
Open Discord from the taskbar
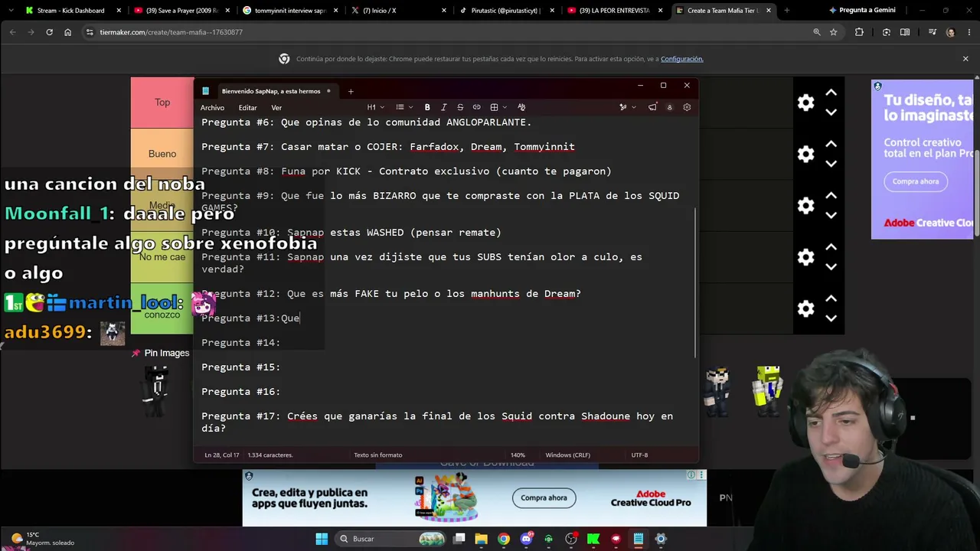(526, 539)
